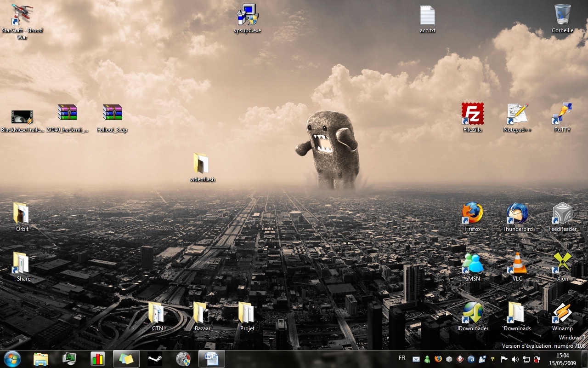Click the red diamond tray icon

(x=460, y=359)
